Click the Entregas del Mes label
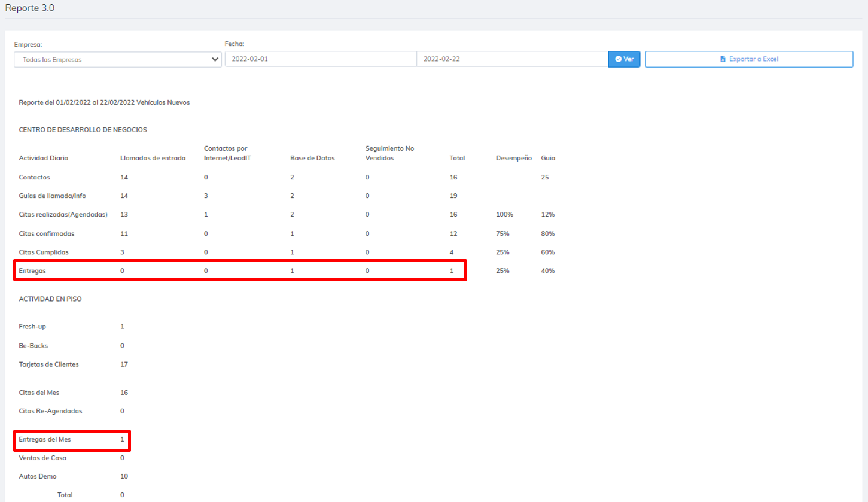This screenshot has height=502, width=868. point(45,439)
